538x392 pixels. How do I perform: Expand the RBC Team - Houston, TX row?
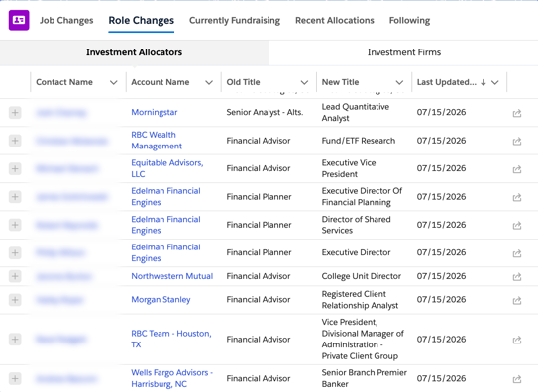pyautogui.click(x=15, y=340)
